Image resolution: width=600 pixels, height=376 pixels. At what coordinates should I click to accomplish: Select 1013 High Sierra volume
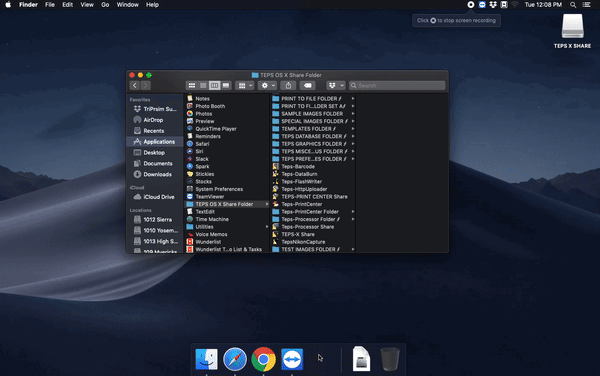155,241
